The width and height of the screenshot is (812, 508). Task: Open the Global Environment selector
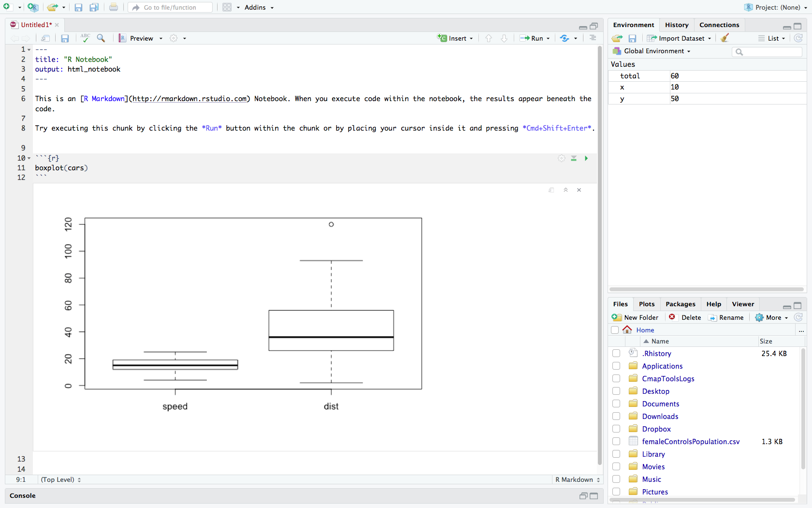(x=651, y=51)
